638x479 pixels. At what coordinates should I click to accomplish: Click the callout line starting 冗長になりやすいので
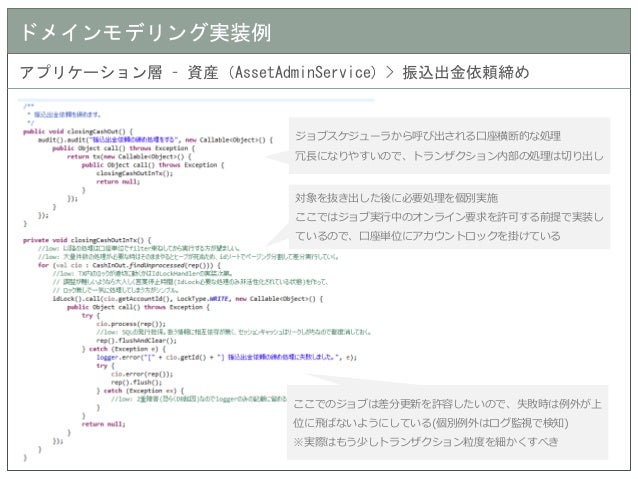pos(449,155)
